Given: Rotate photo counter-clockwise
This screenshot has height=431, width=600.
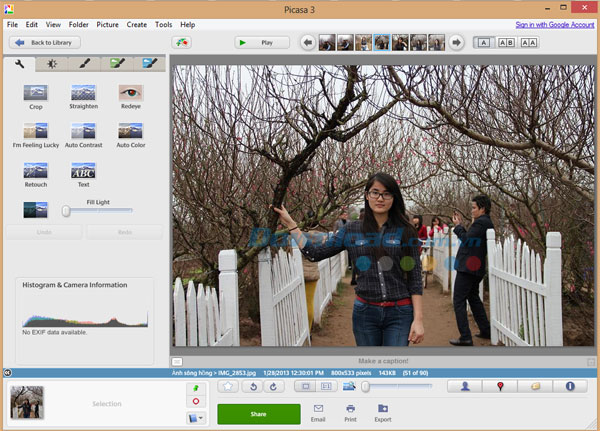Looking at the screenshot, I should [252, 386].
